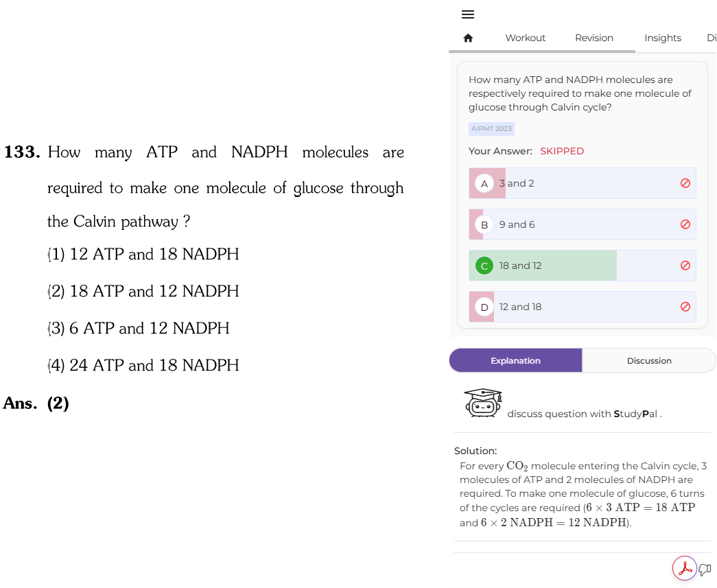This screenshot has height=588, width=717.
Task: Click the block icon beside option C
Action: click(x=685, y=266)
